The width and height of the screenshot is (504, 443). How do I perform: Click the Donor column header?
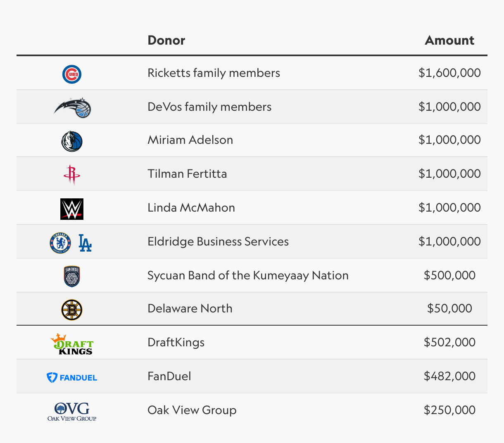click(166, 40)
